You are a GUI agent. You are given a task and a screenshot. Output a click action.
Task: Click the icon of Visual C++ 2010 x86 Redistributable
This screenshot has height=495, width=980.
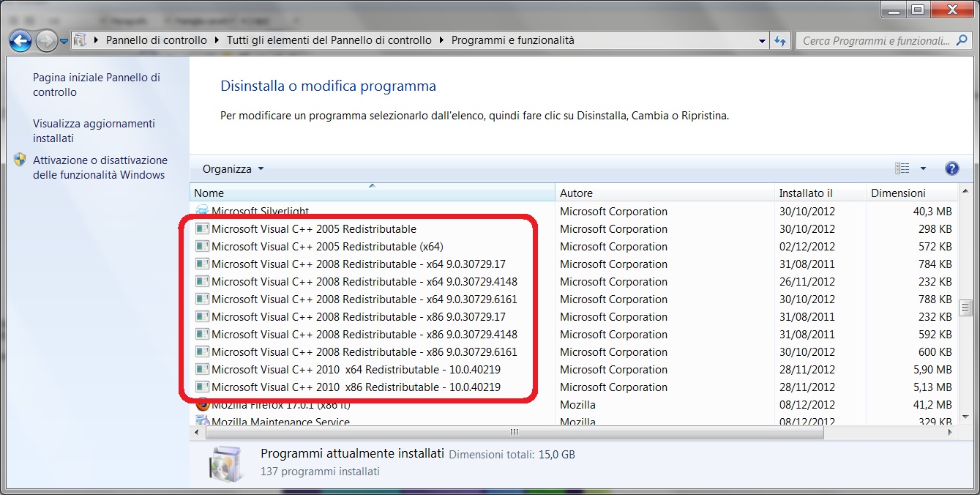pyautogui.click(x=203, y=387)
